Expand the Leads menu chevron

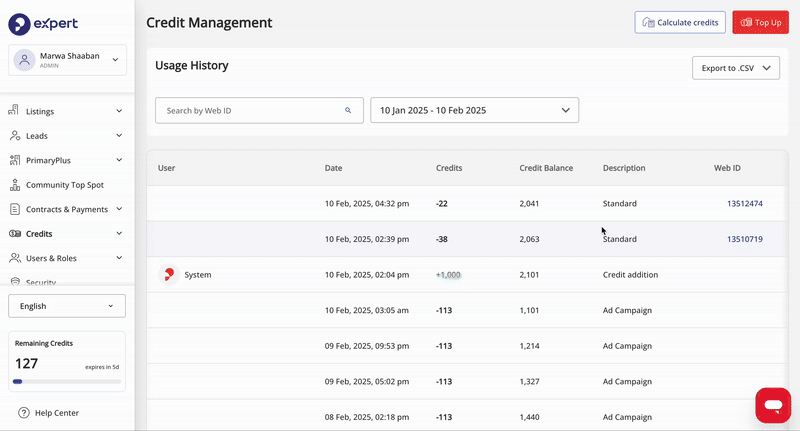pyautogui.click(x=119, y=135)
